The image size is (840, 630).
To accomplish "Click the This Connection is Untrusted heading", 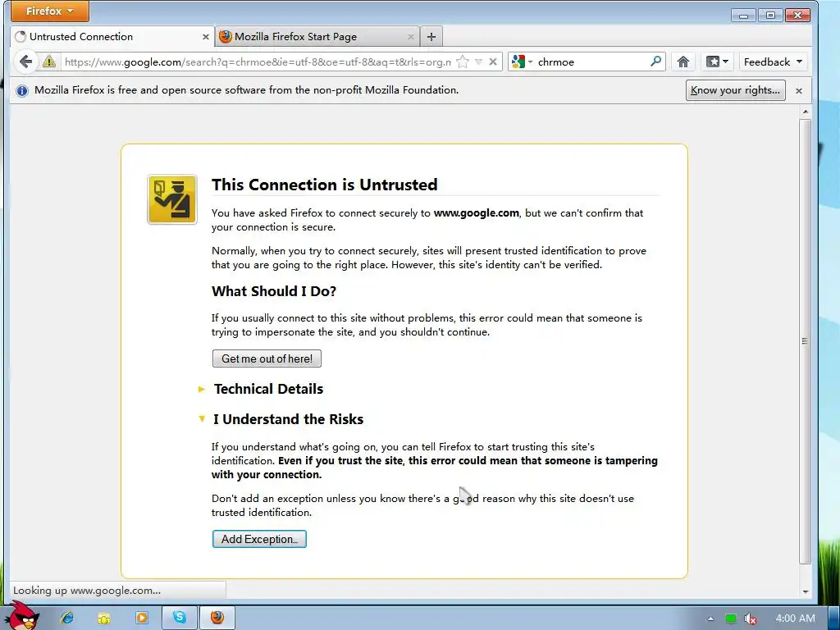I will 324,185.
